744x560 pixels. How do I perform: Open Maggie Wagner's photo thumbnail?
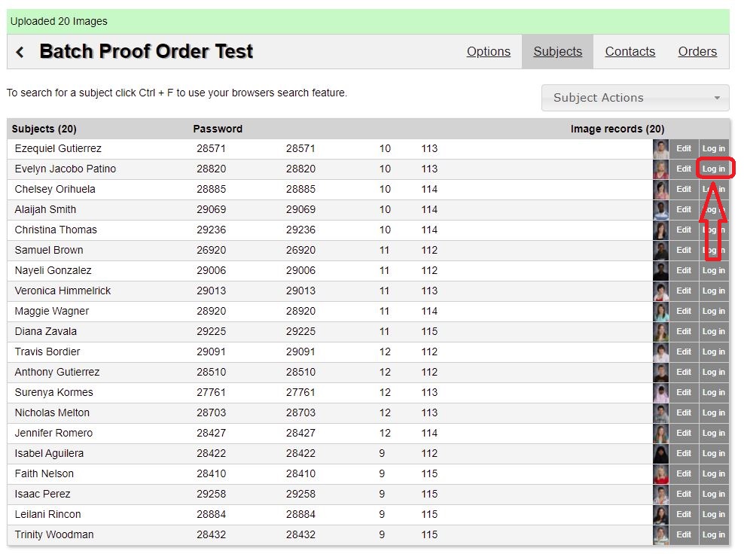point(660,312)
